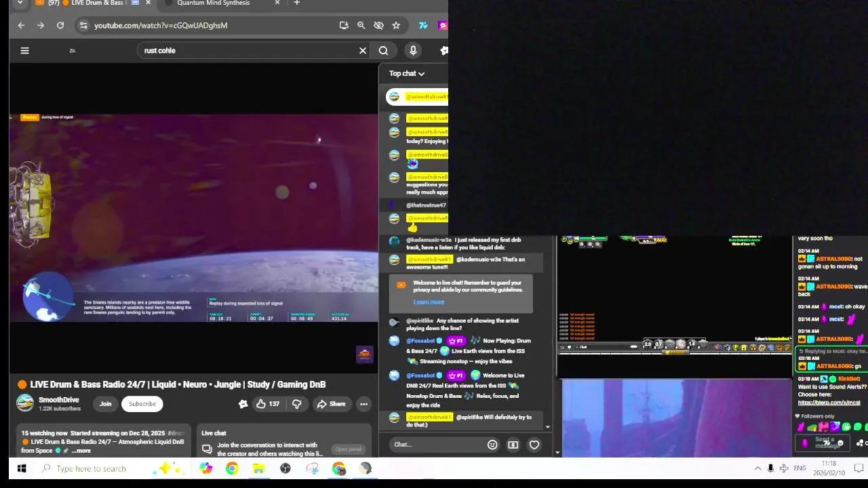Go forward with the browser forward arrow

click(41, 25)
